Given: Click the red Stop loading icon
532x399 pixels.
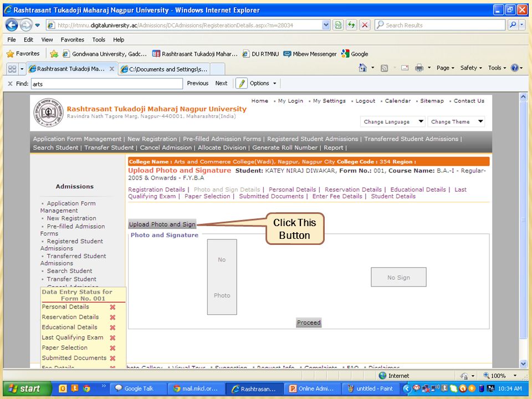Looking at the screenshot, I should click(365, 25).
